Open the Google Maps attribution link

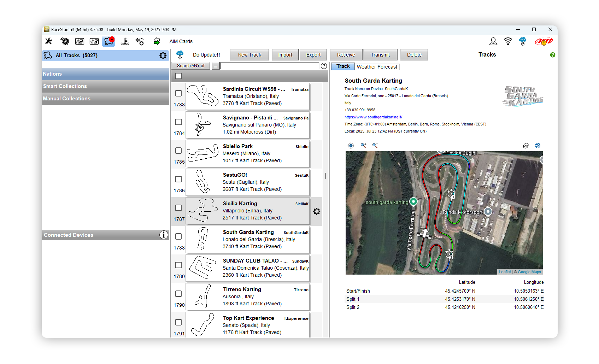tap(529, 272)
